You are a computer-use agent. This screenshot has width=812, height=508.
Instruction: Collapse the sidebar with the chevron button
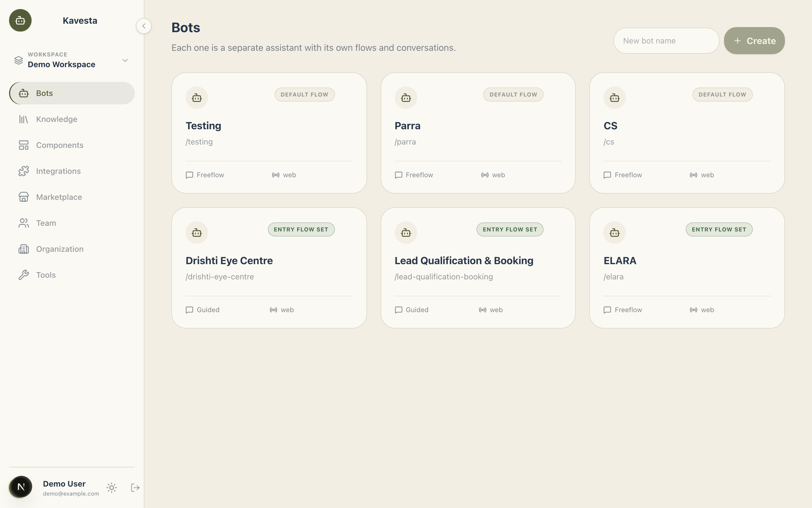point(144,26)
